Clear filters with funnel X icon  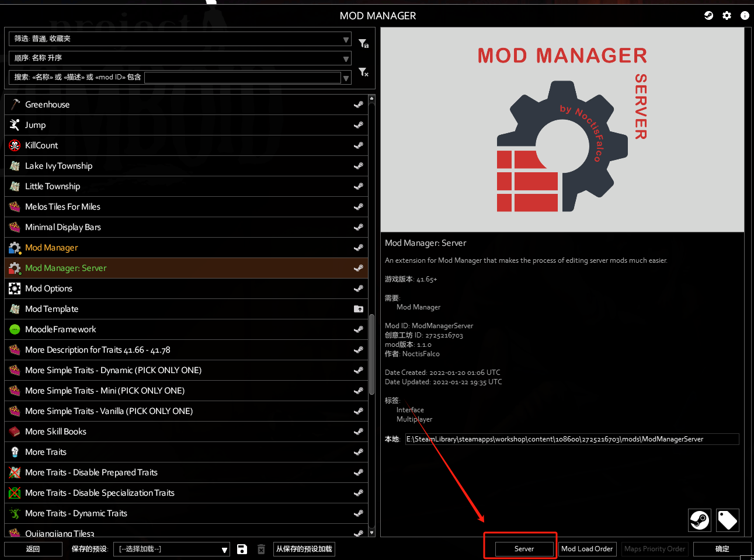(363, 72)
